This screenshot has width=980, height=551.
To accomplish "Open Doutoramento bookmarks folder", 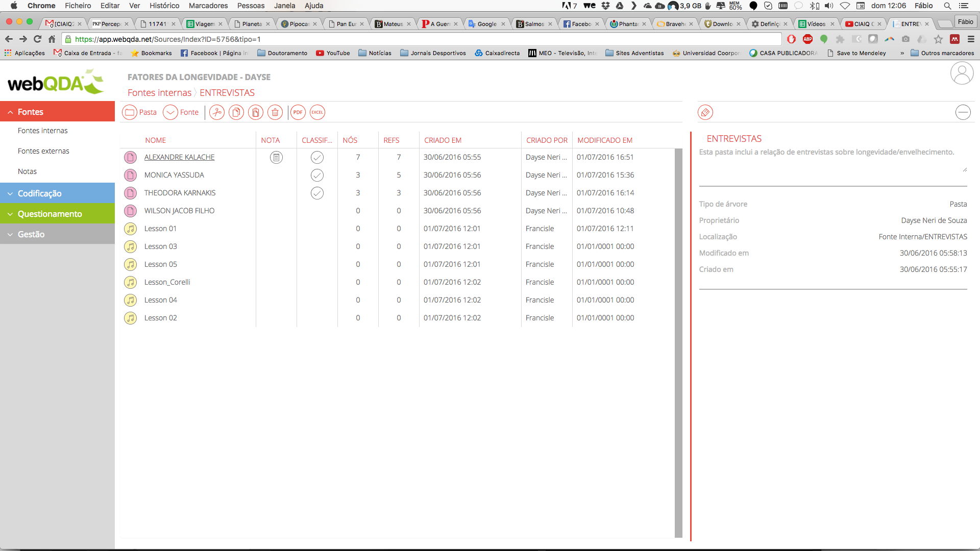I will coord(282,53).
